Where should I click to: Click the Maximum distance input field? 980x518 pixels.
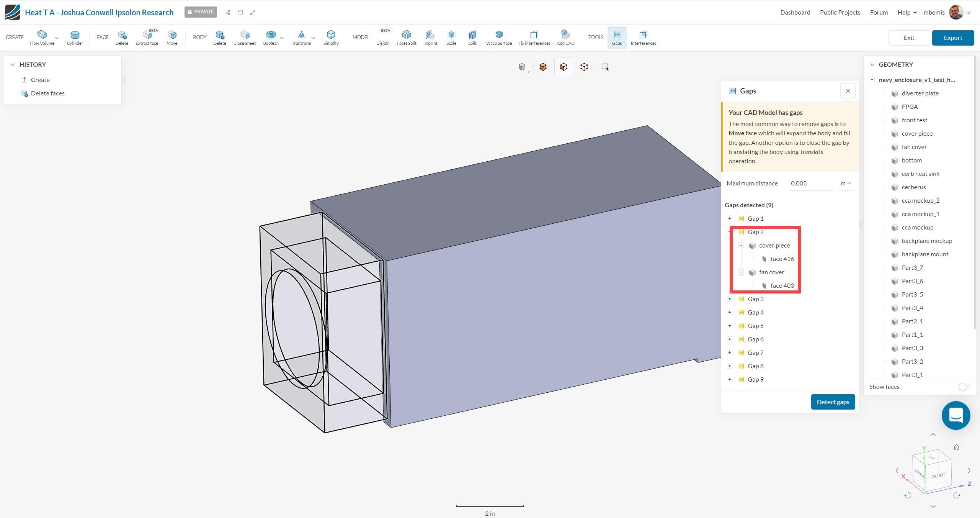coord(811,183)
